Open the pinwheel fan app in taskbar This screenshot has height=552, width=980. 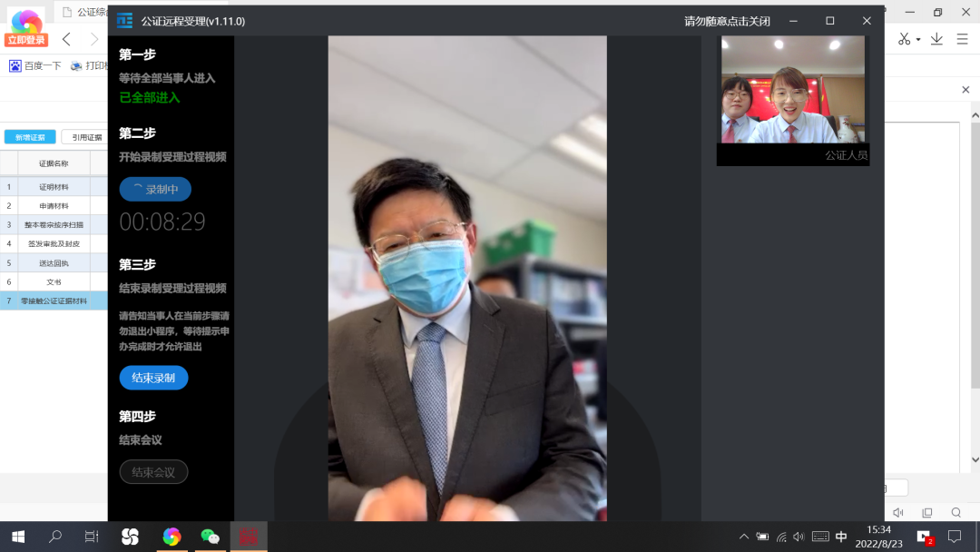click(x=130, y=537)
